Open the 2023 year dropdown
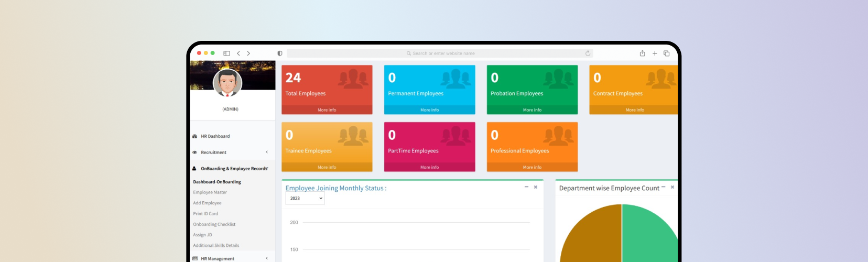The width and height of the screenshot is (868, 262). click(305, 199)
